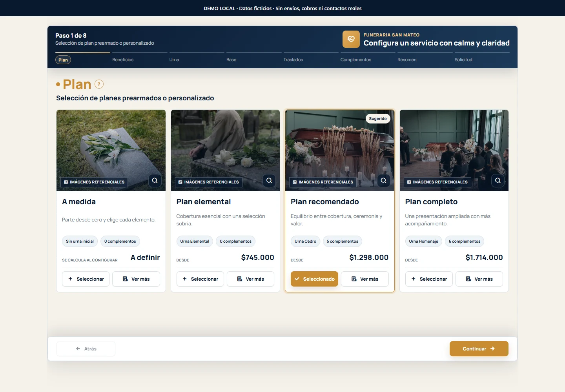The image size is (565, 392).
Task: Click the Seleccionado button on Plan recomendado
Action: [x=314, y=279]
